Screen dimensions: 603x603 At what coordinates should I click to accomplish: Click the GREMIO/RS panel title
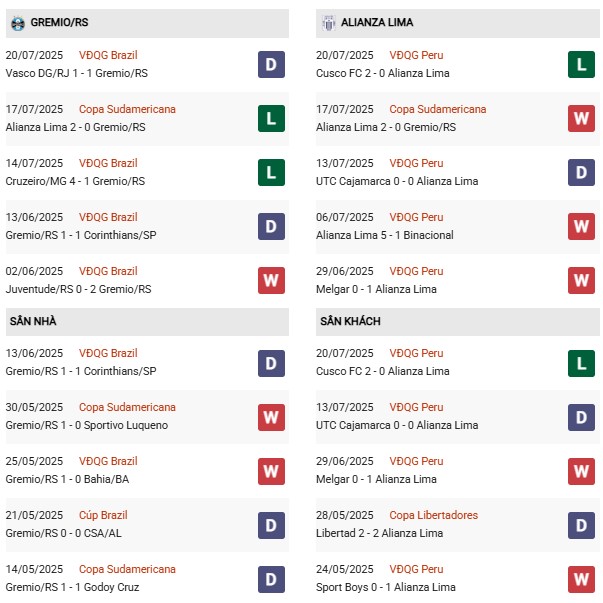(x=59, y=22)
